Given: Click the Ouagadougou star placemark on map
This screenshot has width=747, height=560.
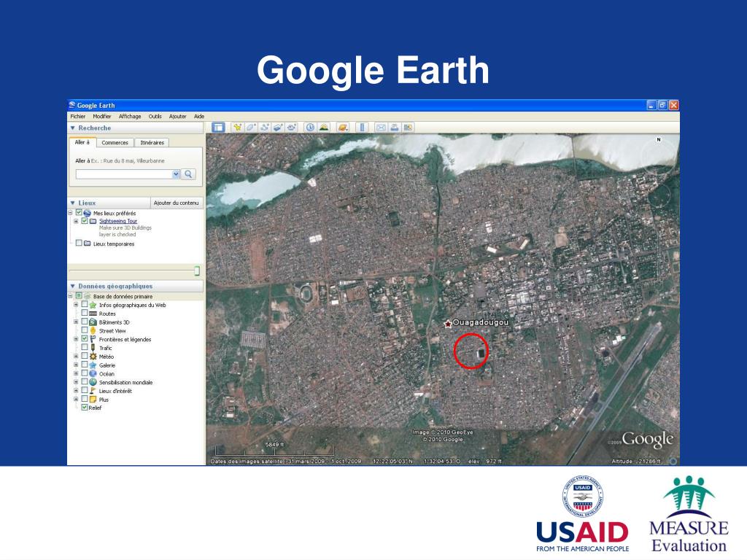Looking at the screenshot, I should click(x=448, y=323).
